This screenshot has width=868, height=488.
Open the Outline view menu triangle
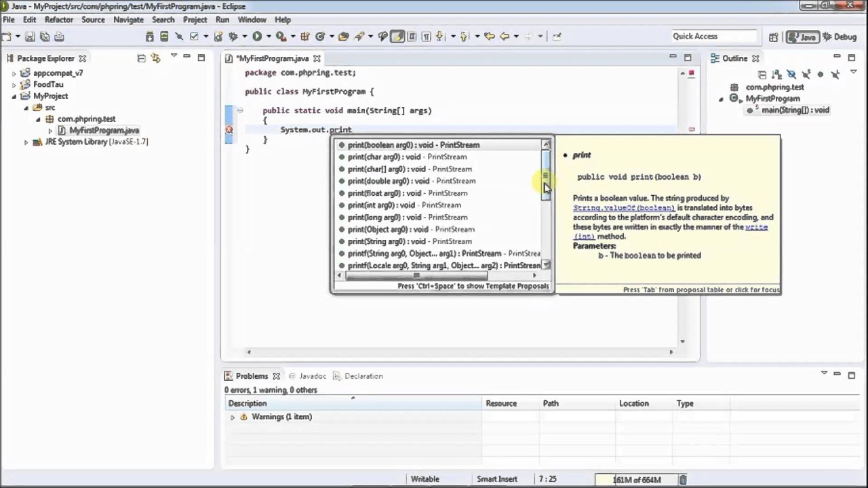[x=853, y=71]
